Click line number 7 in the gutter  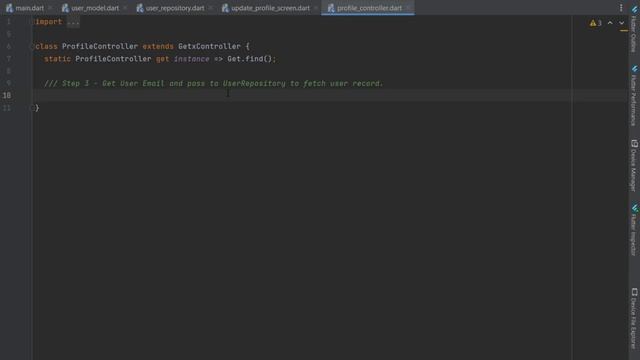click(x=9, y=59)
